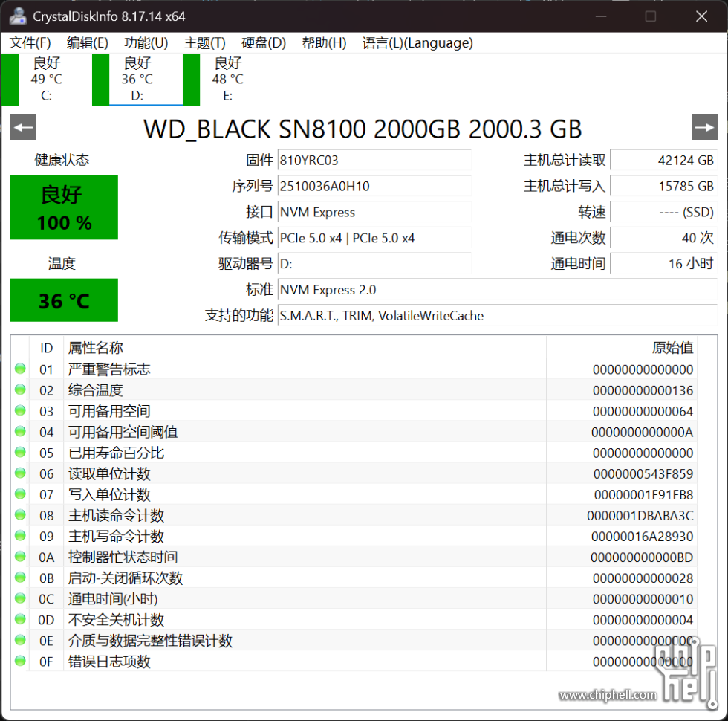Click the CrystalDiskInfo app icon in title bar

point(18,16)
